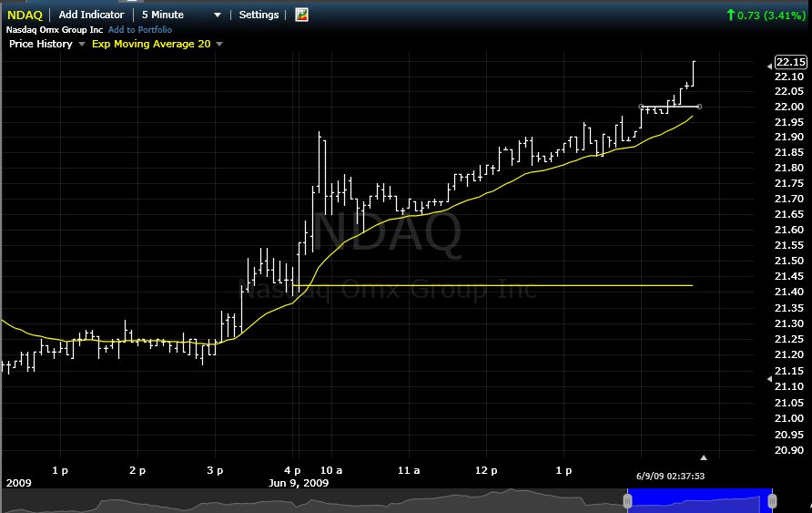Click the left handle of range slider
Screen dimensions: 812x513
[x=627, y=501]
